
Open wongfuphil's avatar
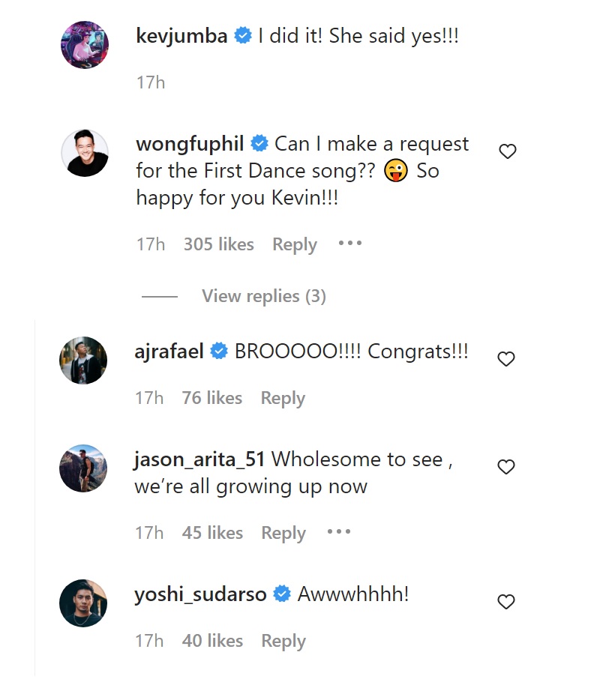pyautogui.click(x=84, y=153)
